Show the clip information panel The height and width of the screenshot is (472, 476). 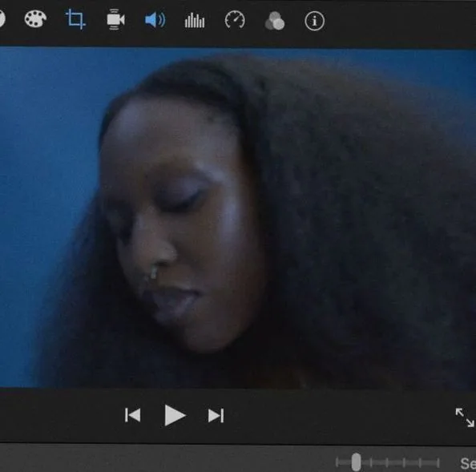pyautogui.click(x=314, y=21)
